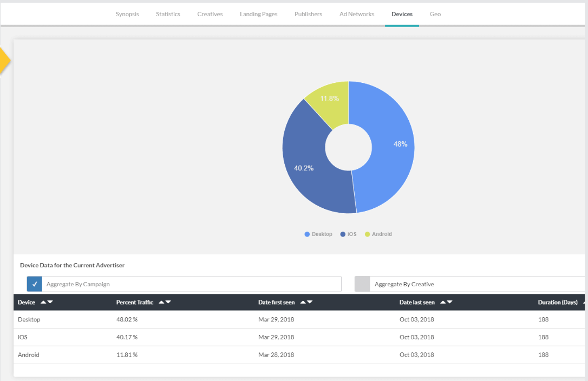Go to the Ad Networks tab
The height and width of the screenshot is (381, 588).
coord(357,14)
